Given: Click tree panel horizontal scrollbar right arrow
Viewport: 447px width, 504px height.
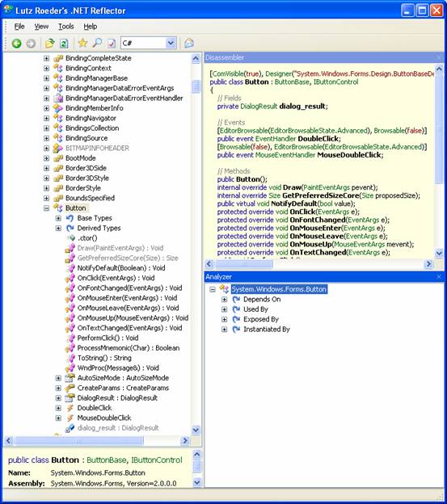Looking at the screenshot, I should coord(185,441).
